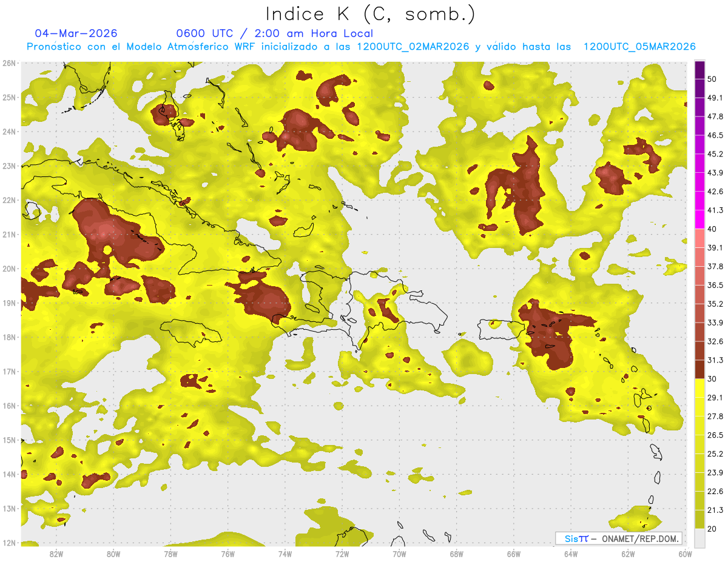The image size is (728, 562).
Task: Click the colorbar label '46.5'
Action: [x=715, y=135]
